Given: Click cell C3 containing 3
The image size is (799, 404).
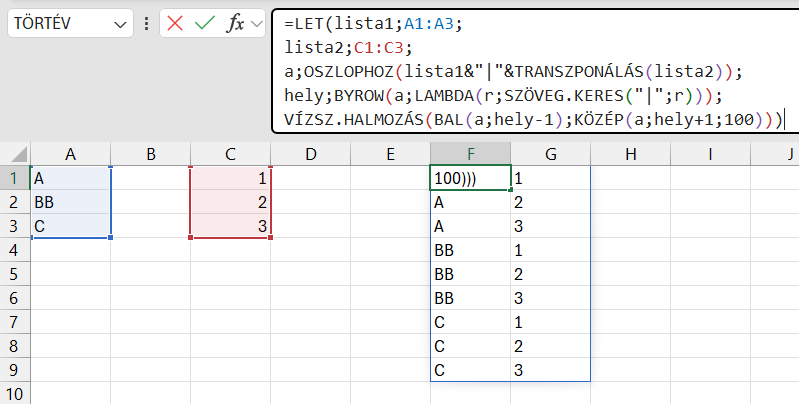Looking at the screenshot, I should [230, 225].
